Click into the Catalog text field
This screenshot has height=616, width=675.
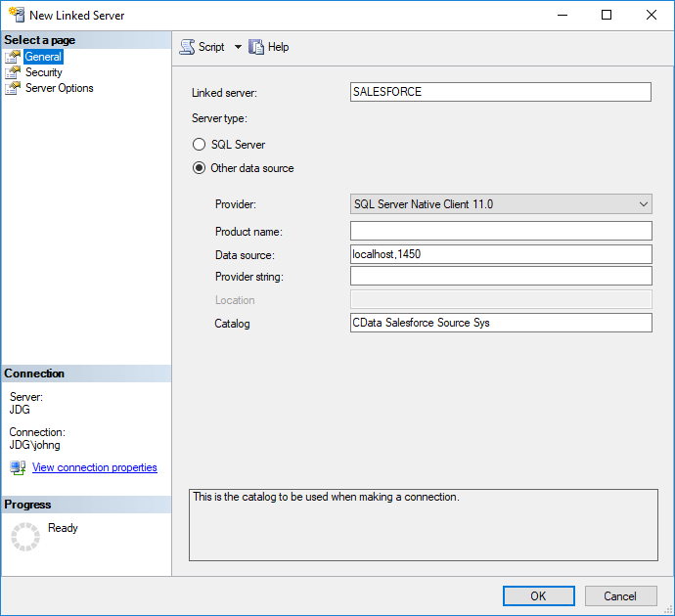[500, 323]
